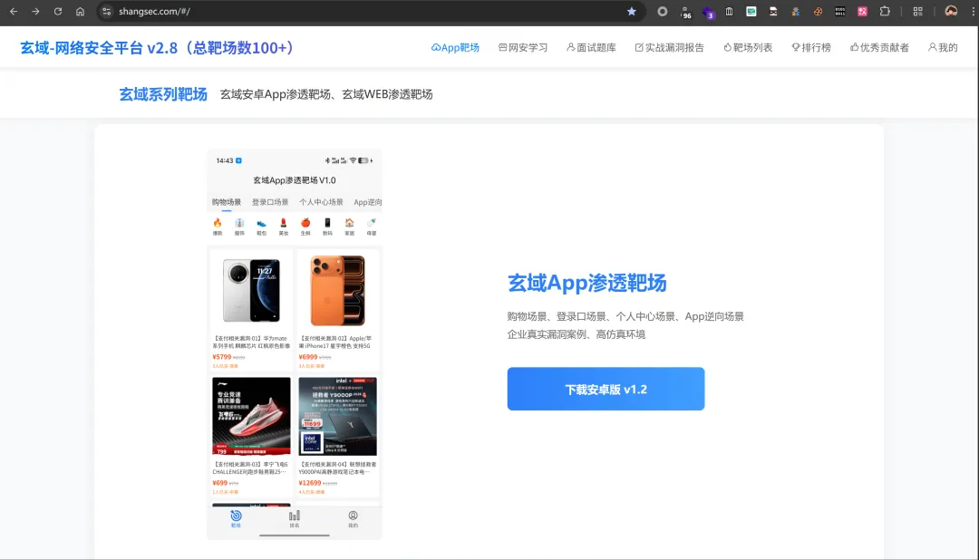Select the 个人中心场景 tab in phone preview

tap(321, 202)
